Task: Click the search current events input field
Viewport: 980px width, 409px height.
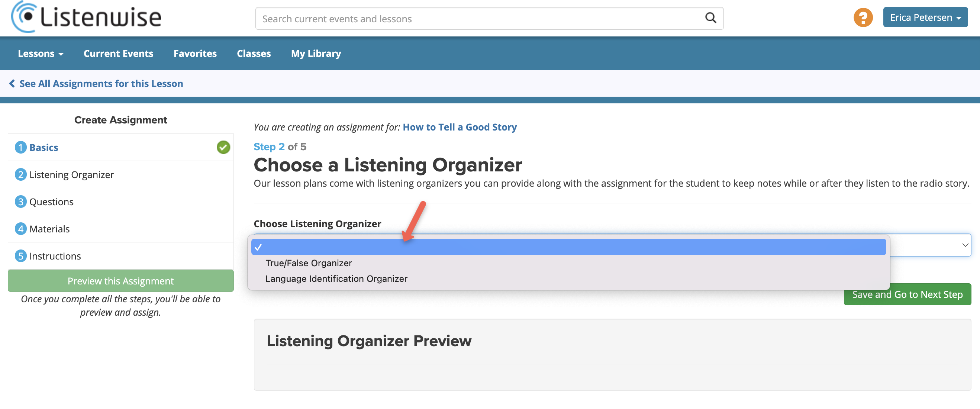Action: pyautogui.click(x=479, y=19)
